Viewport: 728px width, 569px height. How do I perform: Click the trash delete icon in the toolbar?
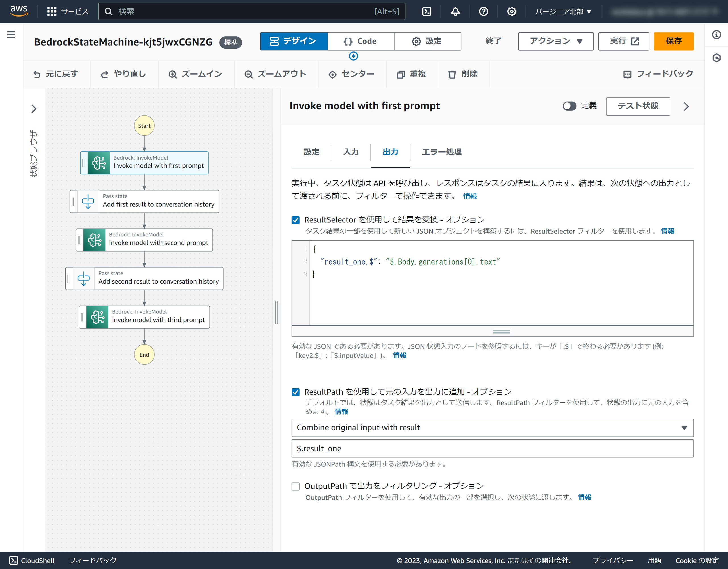[x=452, y=74]
